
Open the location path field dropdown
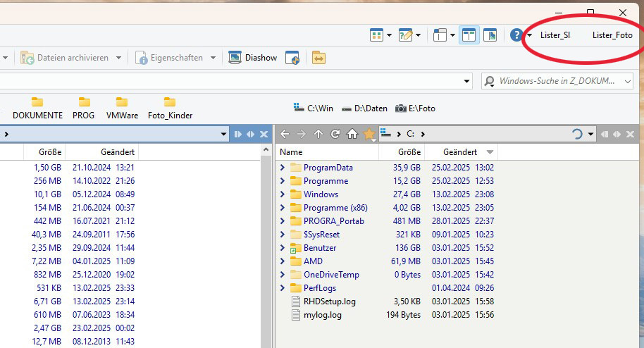pos(466,81)
